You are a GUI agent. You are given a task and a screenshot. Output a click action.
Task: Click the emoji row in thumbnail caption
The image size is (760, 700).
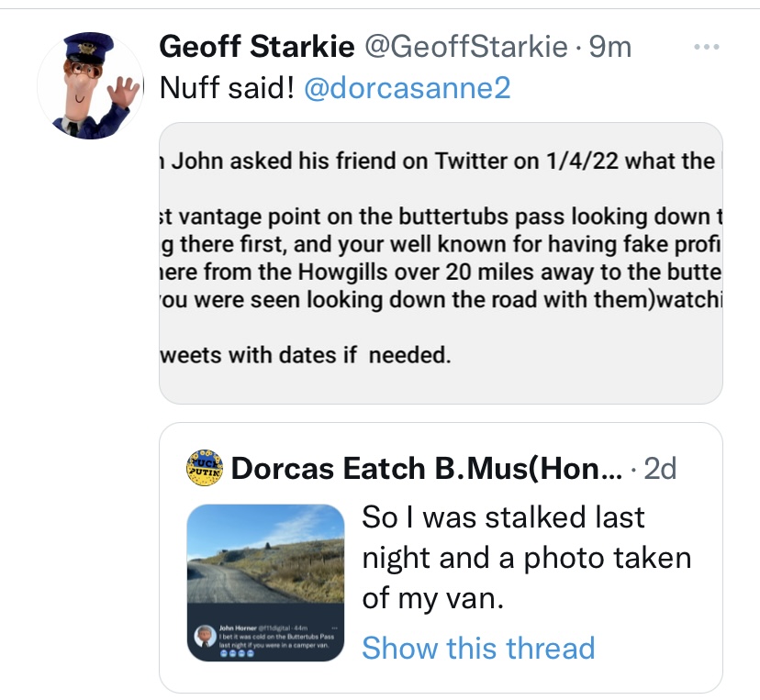coord(232,652)
